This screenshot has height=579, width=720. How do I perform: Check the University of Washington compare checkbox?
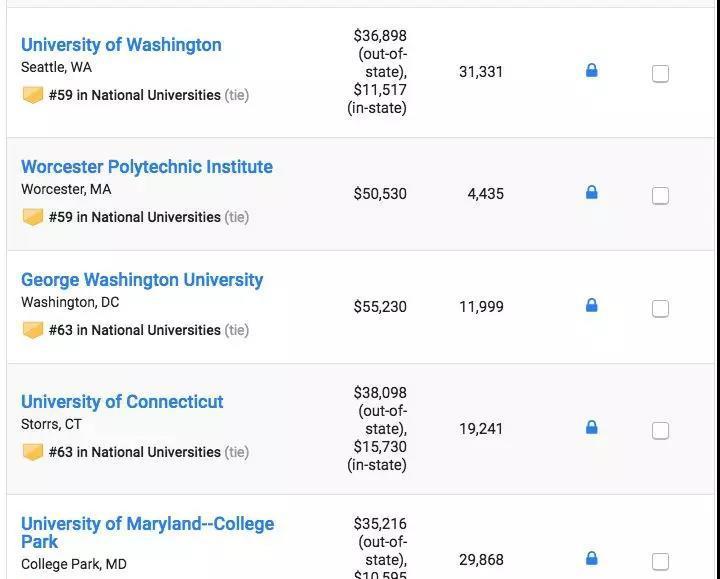tap(660, 73)
